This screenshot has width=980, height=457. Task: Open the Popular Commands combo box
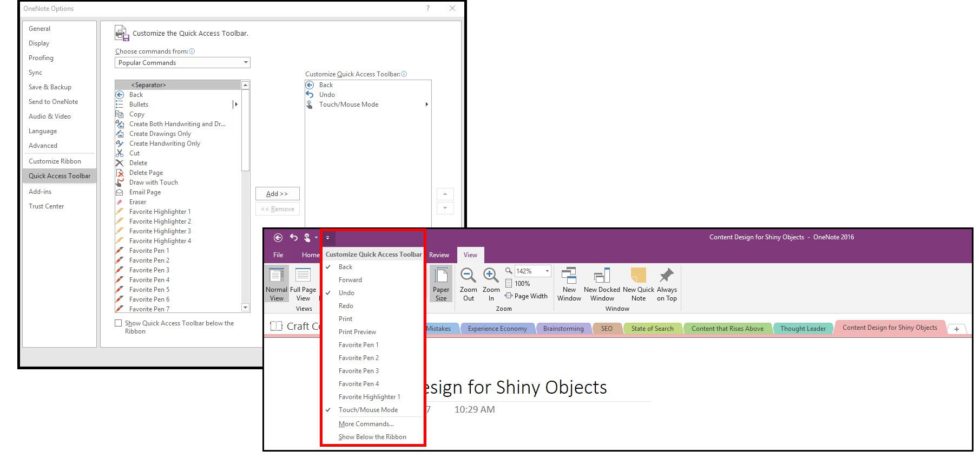tap(182, 63)
